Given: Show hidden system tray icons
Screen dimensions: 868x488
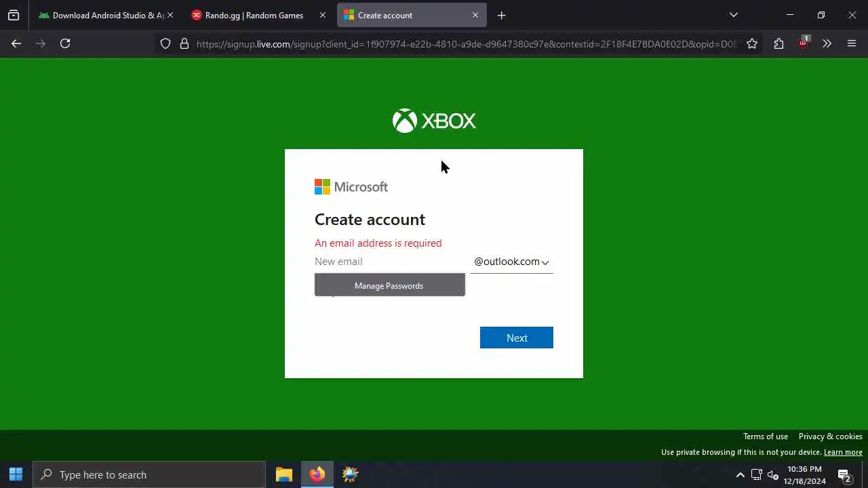Looking at the screenshot, I should 741,475.
